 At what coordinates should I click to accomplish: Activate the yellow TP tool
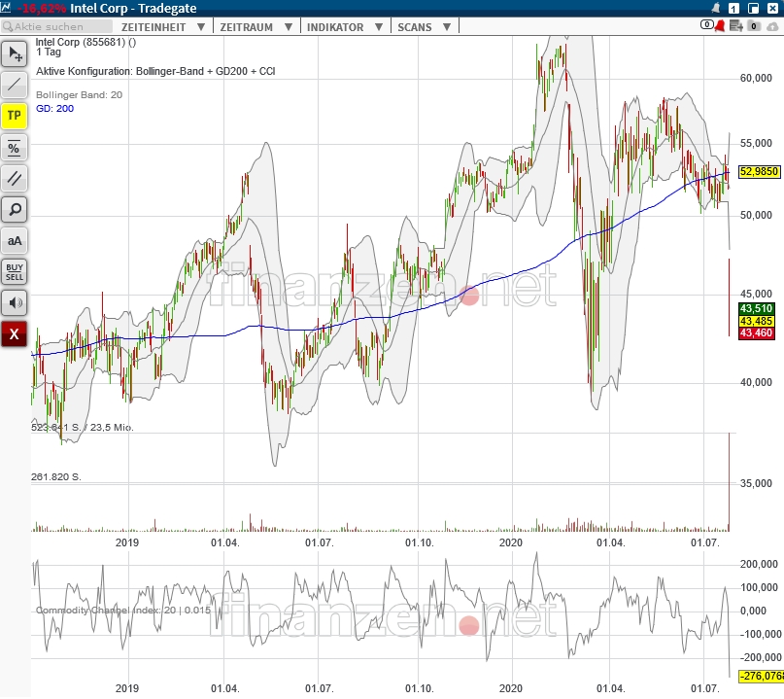[14, 116]
